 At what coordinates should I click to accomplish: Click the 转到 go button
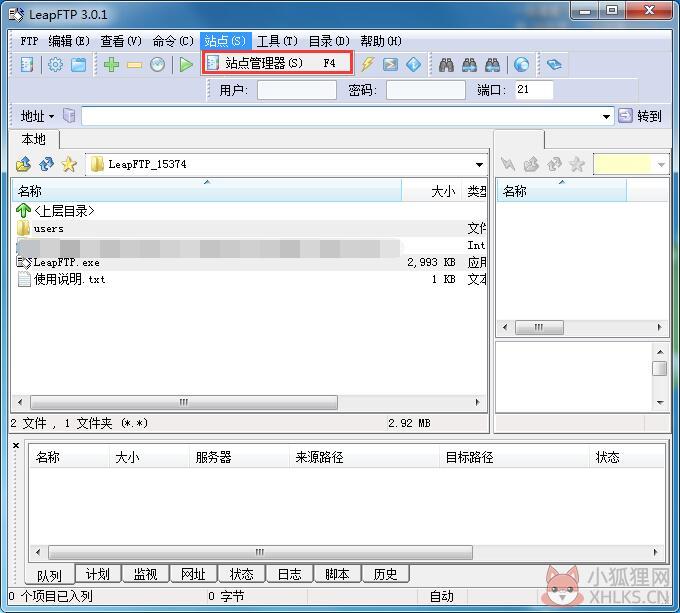[641, 116]
